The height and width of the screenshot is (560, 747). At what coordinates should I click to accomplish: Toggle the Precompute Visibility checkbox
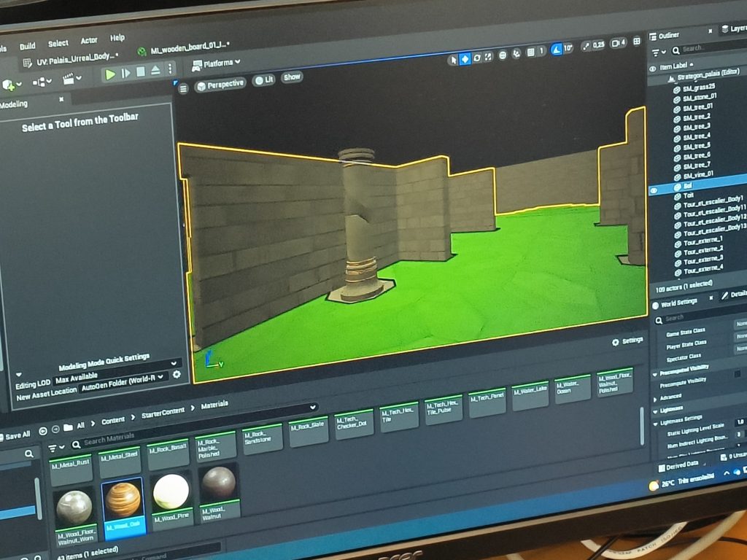[738, 373]
